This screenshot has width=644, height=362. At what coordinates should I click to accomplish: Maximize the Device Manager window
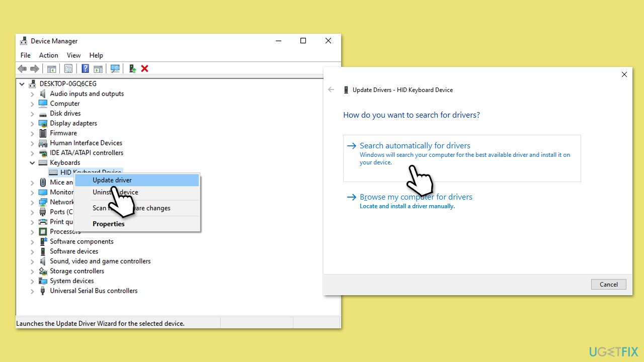click(x=303, y=41)
